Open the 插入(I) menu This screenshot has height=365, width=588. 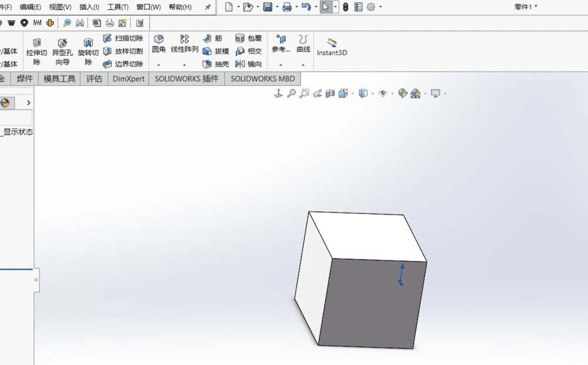(x=89, y=7)
